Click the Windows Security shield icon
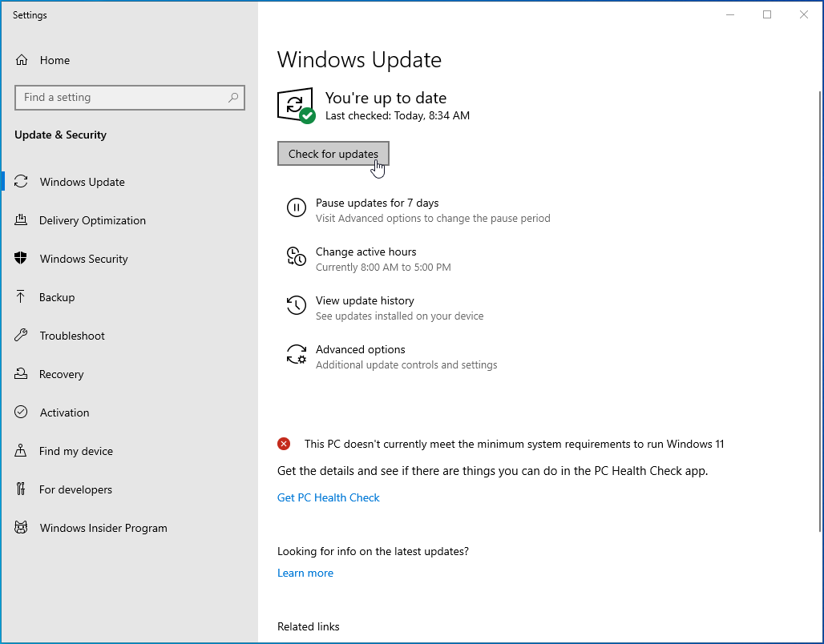The width and height of the screenshot is (824, 644). 21,259
